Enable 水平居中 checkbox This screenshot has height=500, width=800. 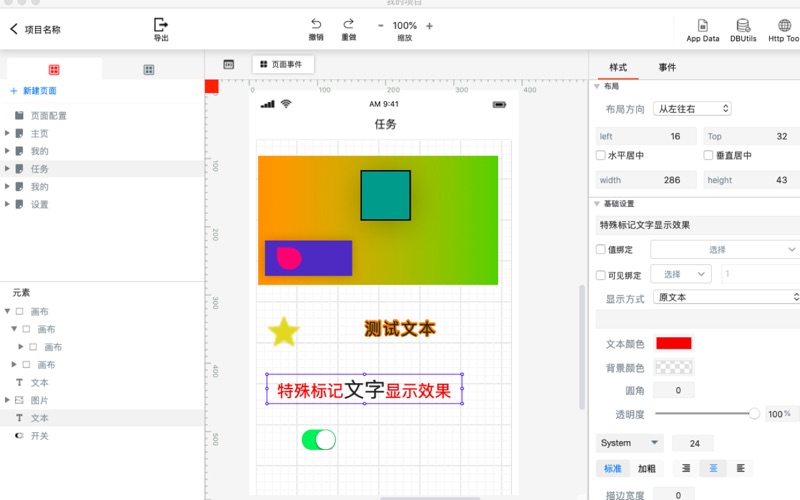pos(601,155)
